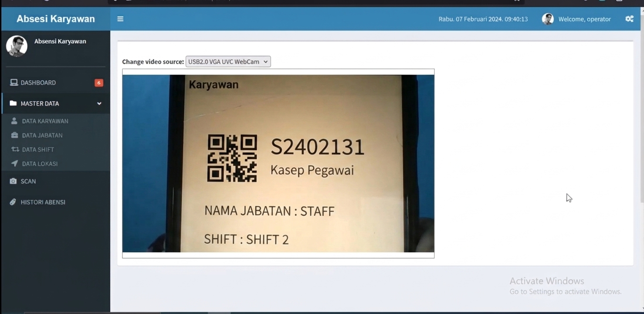Screen dimensions: 644x314
Task: Collapse Master Data using its chevron
Action: [x=99, y=103]
